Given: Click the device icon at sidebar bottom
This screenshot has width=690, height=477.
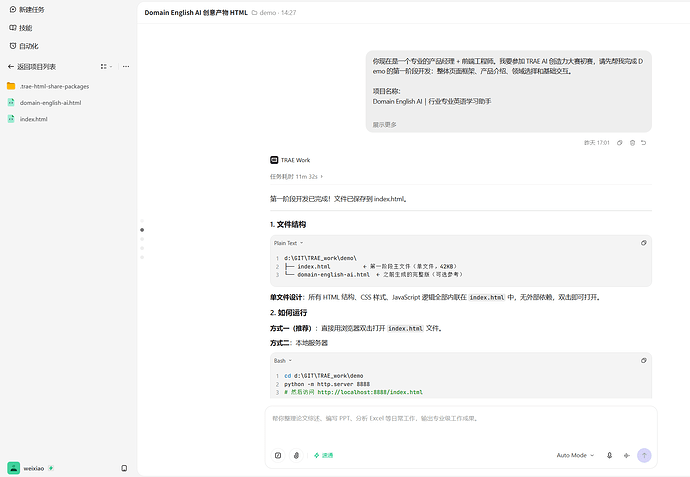Looking at the screenshot, I should pos(124,468).
